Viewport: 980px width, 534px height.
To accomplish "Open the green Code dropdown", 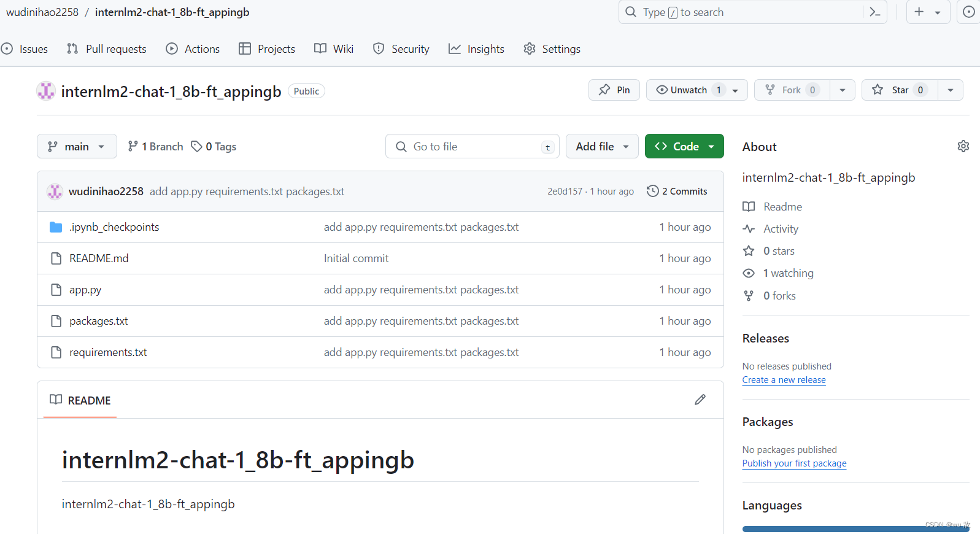I will [x=684, y=146].
